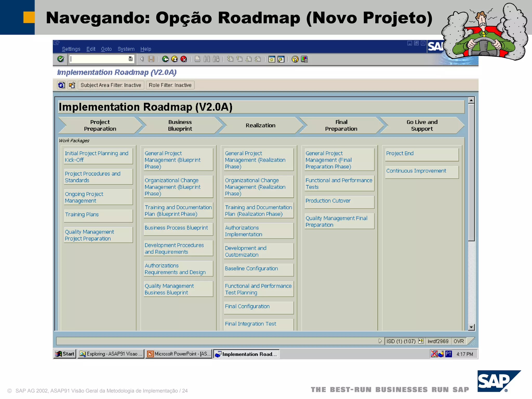Open the Help menu
532x399 pixels.
pos(146,49)
